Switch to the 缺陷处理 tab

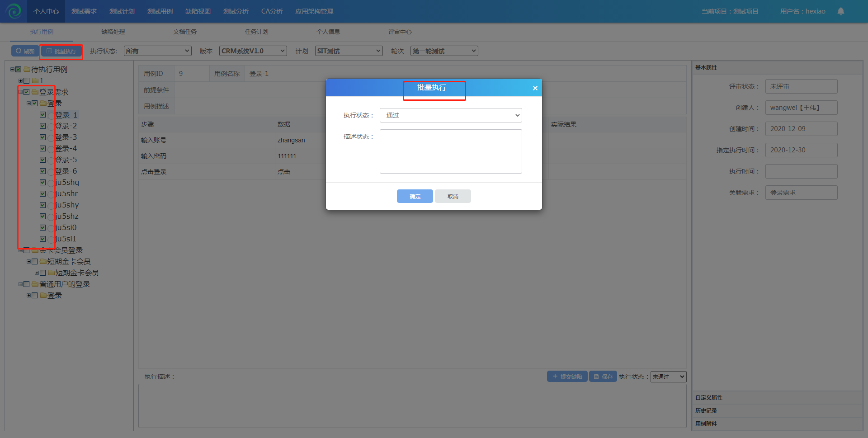[x=113, y=32]
